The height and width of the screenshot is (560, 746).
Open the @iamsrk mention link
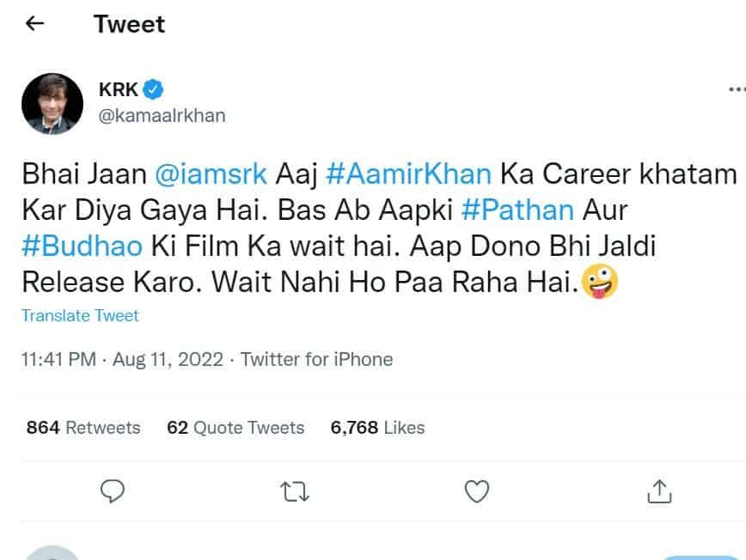[211, 174]
